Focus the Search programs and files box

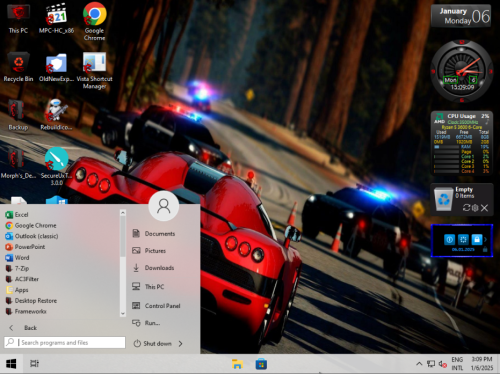click(x=65, y=342)
